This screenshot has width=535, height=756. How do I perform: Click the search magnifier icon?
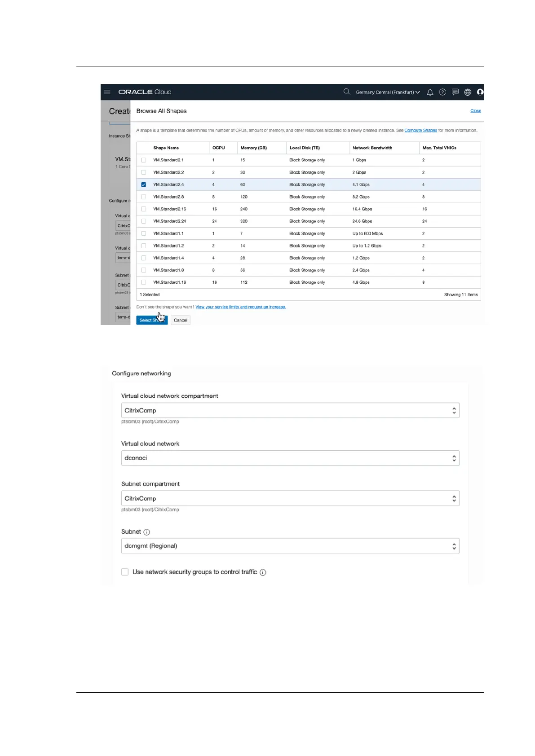[x=347, y=92]
